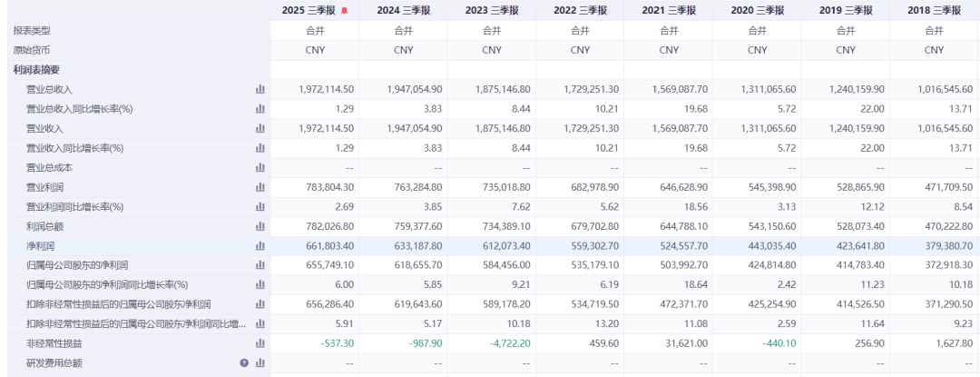Click help question mark beside 研发费用总额
The height and width of the screenshot is (377, 980).
tap(243, 363)
